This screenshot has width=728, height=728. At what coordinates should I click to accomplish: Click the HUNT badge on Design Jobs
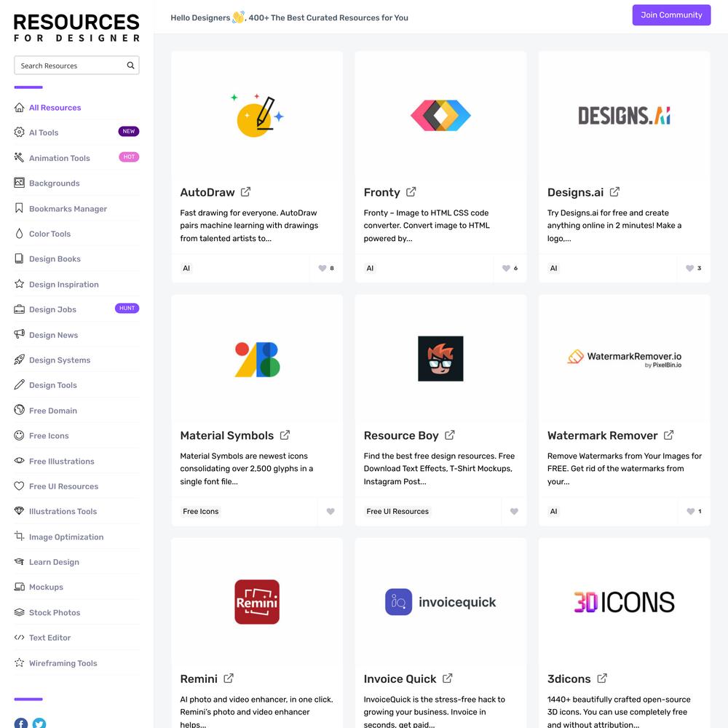point(127,308)
